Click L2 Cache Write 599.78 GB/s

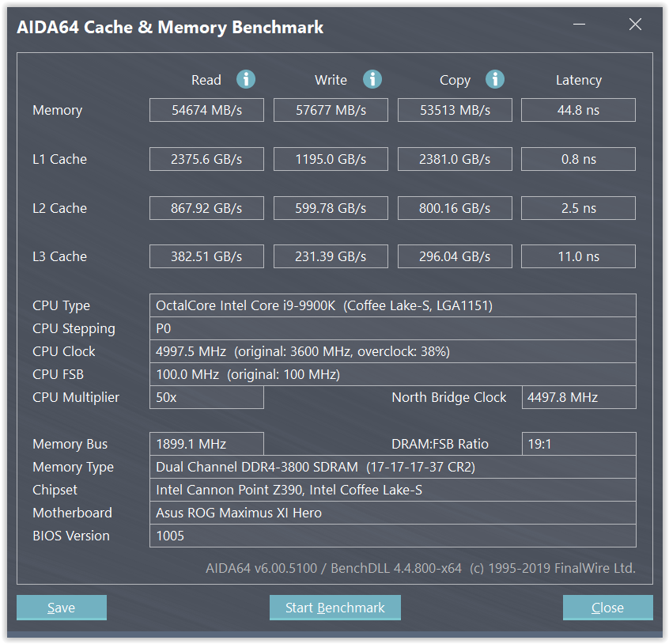(331, 208)
